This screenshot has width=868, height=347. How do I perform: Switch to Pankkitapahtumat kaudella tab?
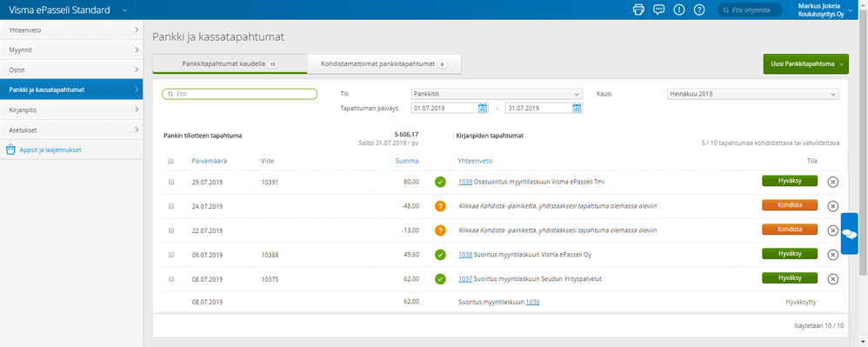pos(230,64)
